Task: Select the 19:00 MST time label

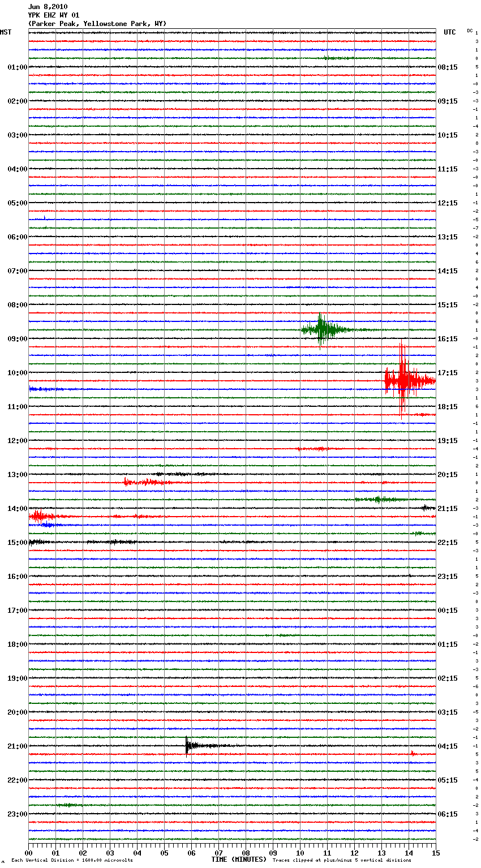Action: coord(18,678)
